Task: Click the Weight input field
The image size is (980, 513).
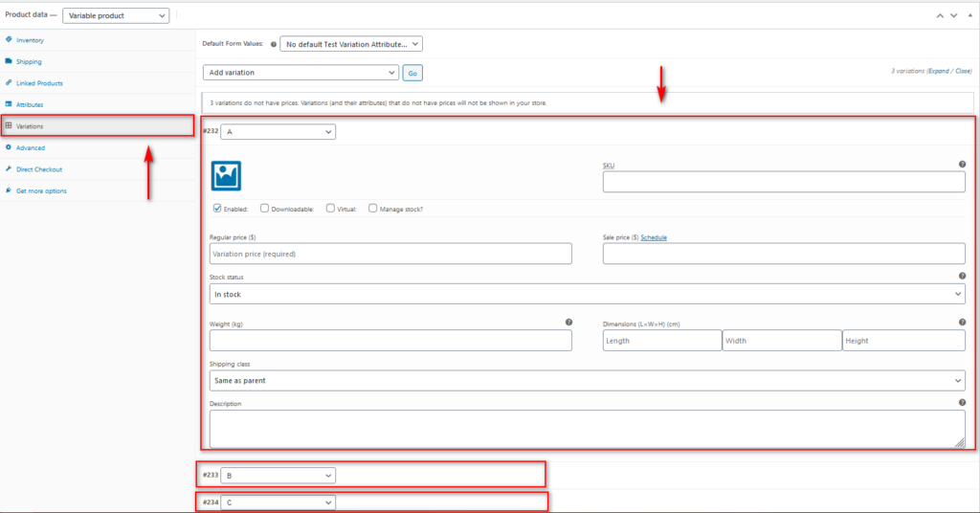Action: tap(390, 341)
